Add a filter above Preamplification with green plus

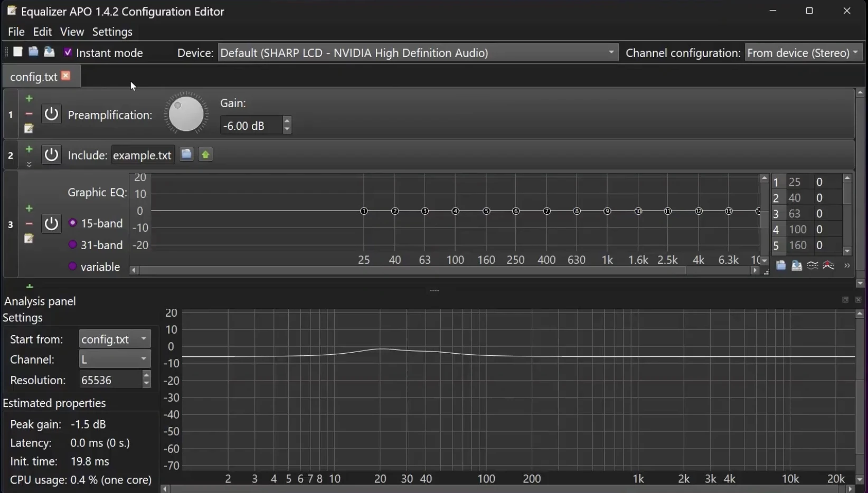pyautogui.click(x=29, y=99)
